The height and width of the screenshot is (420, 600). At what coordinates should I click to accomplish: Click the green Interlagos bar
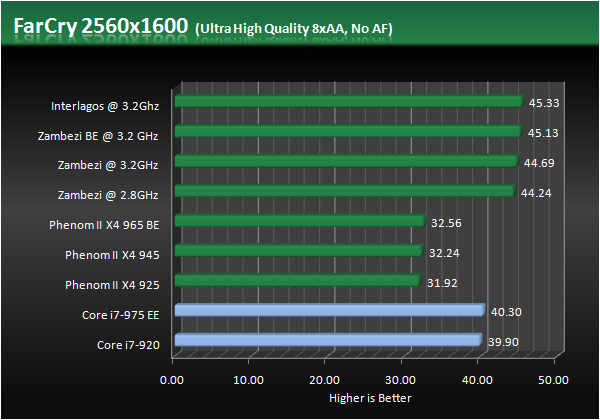click(x=349, y=101)
